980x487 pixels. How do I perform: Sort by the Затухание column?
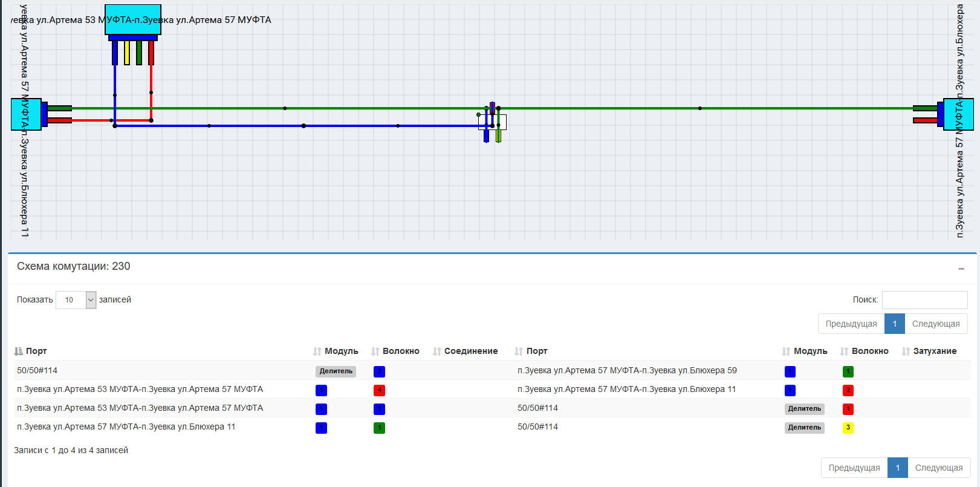tap(934, 351)
